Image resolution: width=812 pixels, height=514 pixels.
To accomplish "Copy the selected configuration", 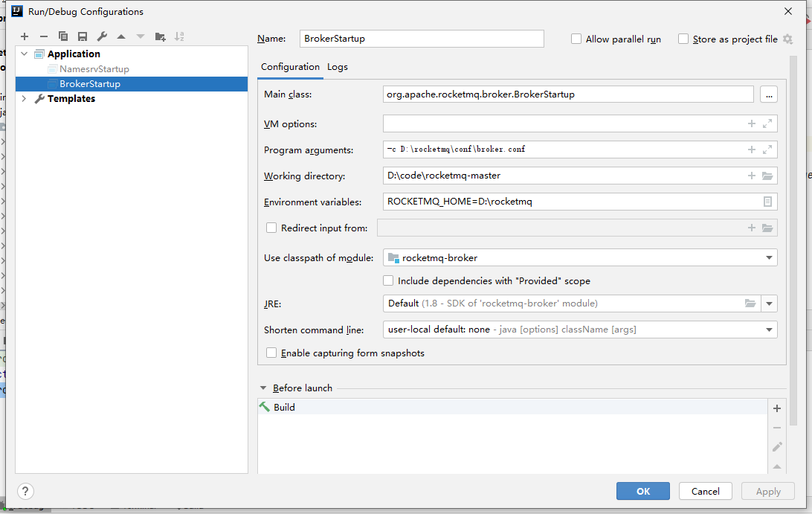I will pos(63,36).
